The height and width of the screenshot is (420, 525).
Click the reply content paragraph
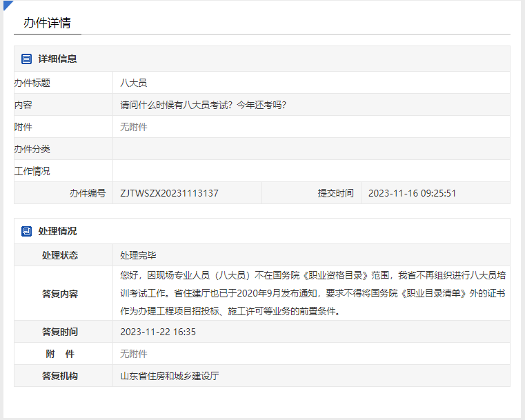pyautogui.click(x=310, y=293)
